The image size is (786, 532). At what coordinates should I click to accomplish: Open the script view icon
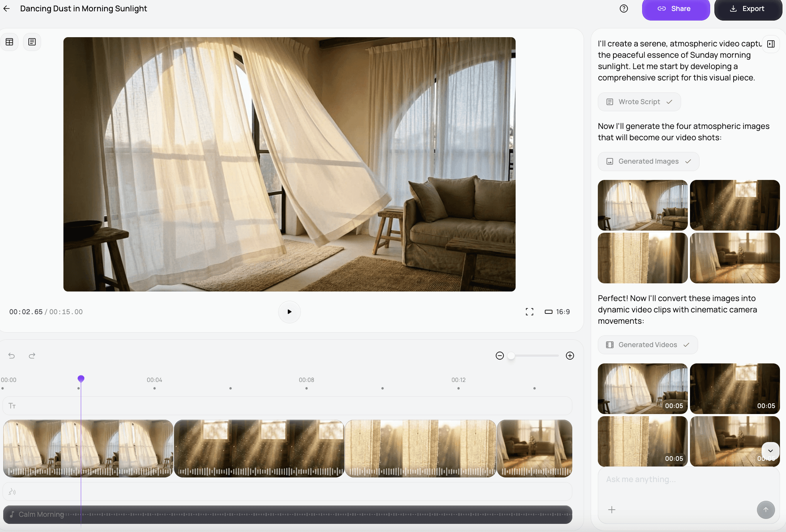(32, 42)
